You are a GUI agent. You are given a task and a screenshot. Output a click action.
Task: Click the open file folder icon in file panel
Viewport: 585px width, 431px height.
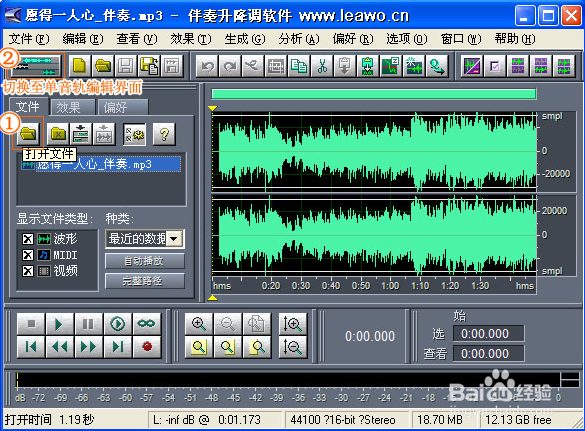click(28, 133)
